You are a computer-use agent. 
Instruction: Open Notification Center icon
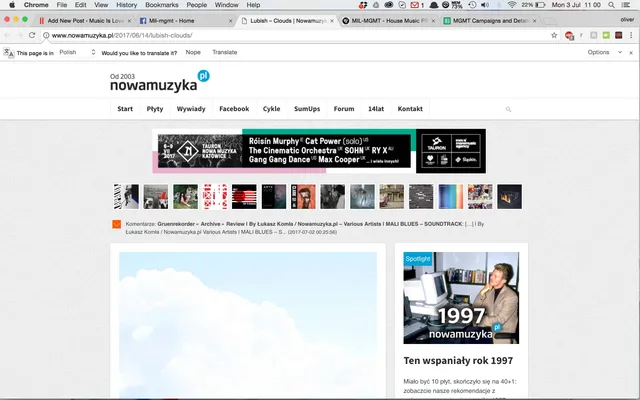pyautogui.click(x=625, y=5)
